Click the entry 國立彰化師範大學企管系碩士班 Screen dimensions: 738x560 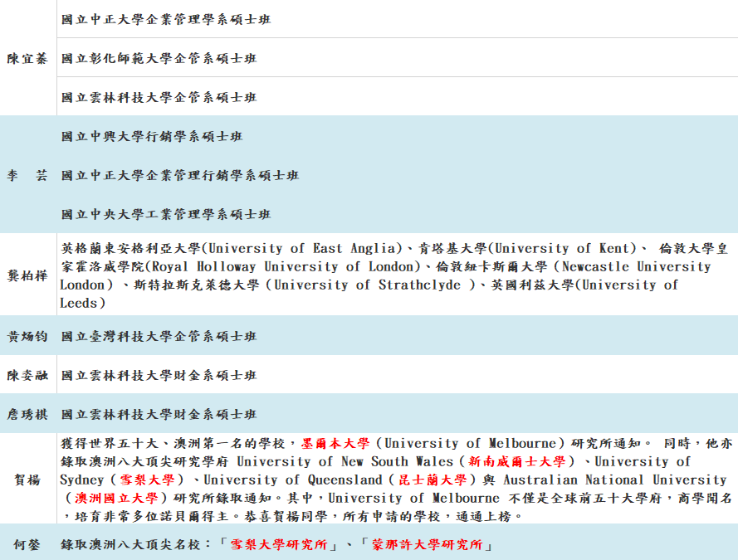pos(159,58)
